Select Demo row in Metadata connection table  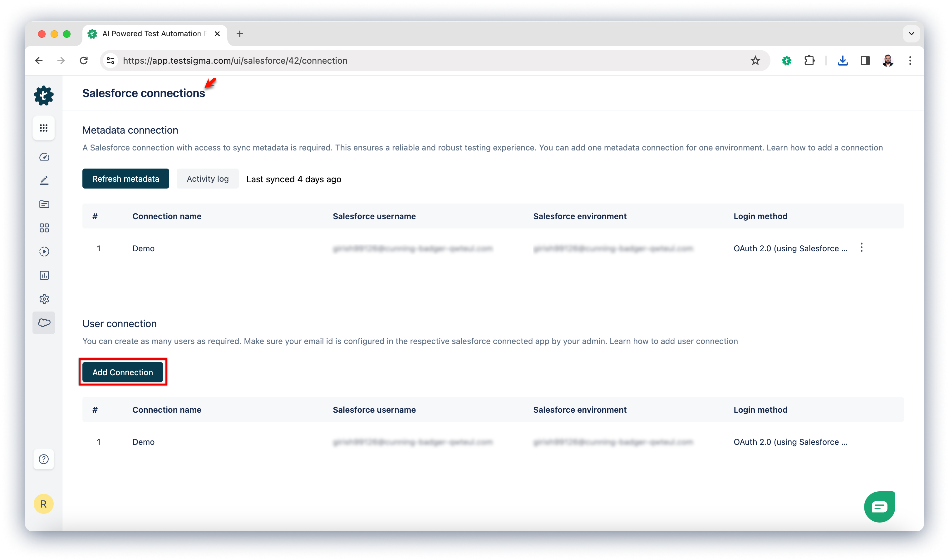click(x=493, y=248)
